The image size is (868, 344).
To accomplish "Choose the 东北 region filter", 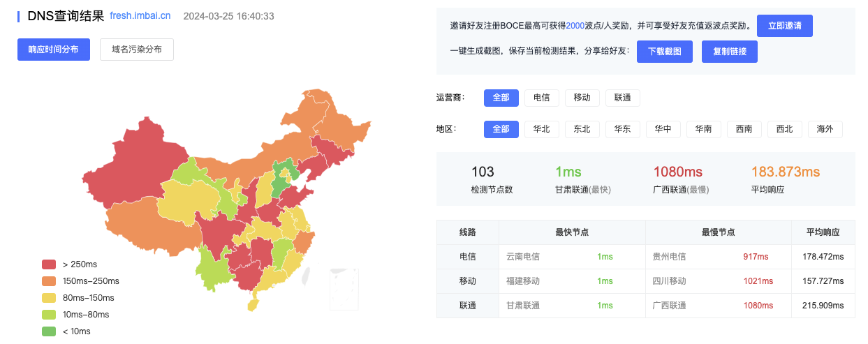I will [582, 129].
